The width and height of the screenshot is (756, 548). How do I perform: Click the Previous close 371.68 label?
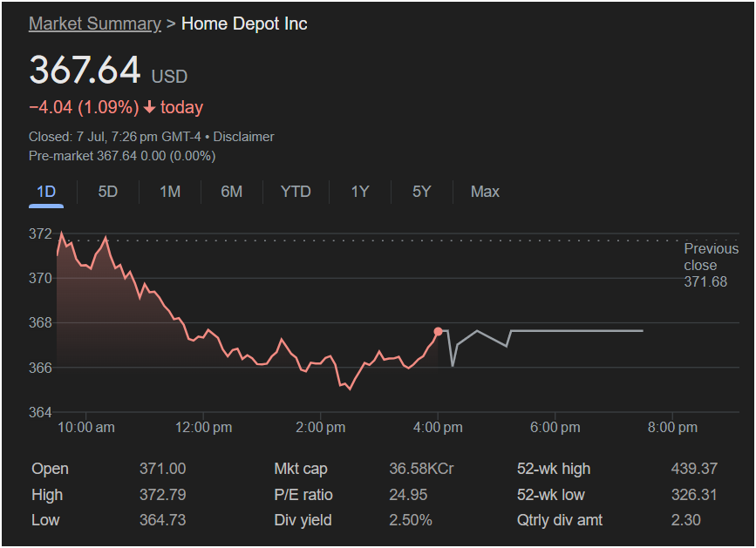(712, 265)
